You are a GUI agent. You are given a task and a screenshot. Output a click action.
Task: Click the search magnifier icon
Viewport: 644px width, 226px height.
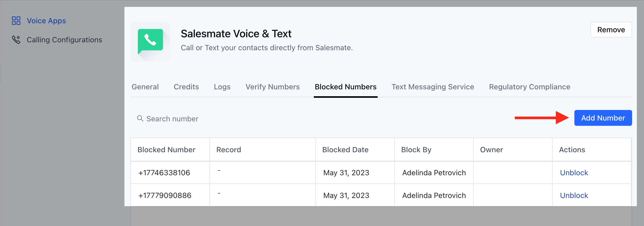coord(140,118)
